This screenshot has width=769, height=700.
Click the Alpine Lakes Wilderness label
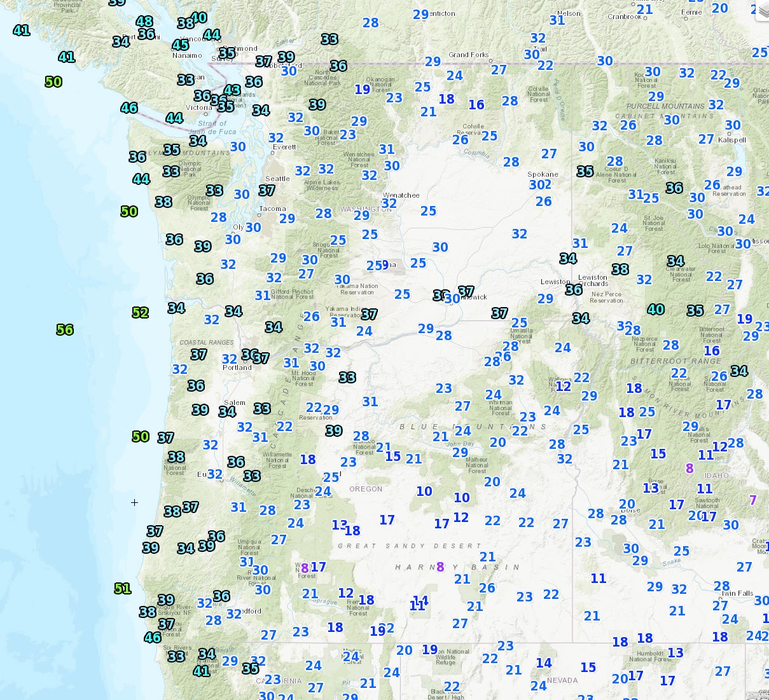pyautogui.click(x=322, y=185)
